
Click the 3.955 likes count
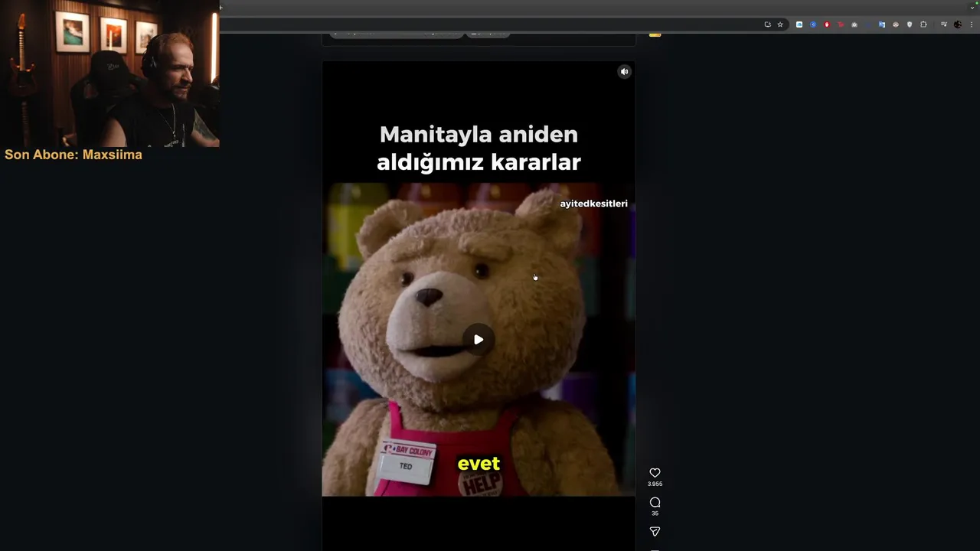[655, 484]
